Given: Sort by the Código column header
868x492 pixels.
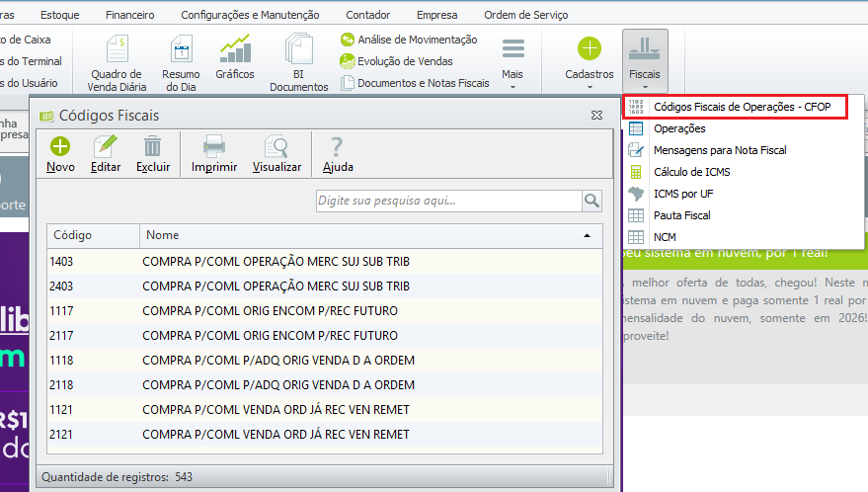Looking at the screenshot, I should 94,235.
